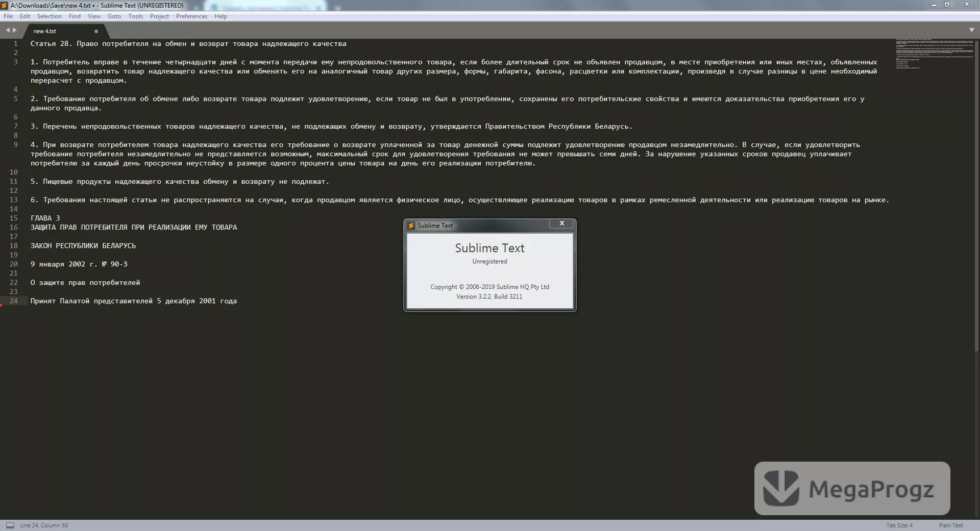Click 'Unregistered' text in about dialog

pos(489,261)
